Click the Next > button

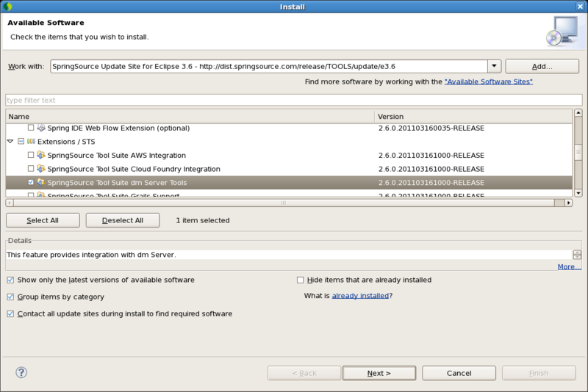tap(379, 373)
